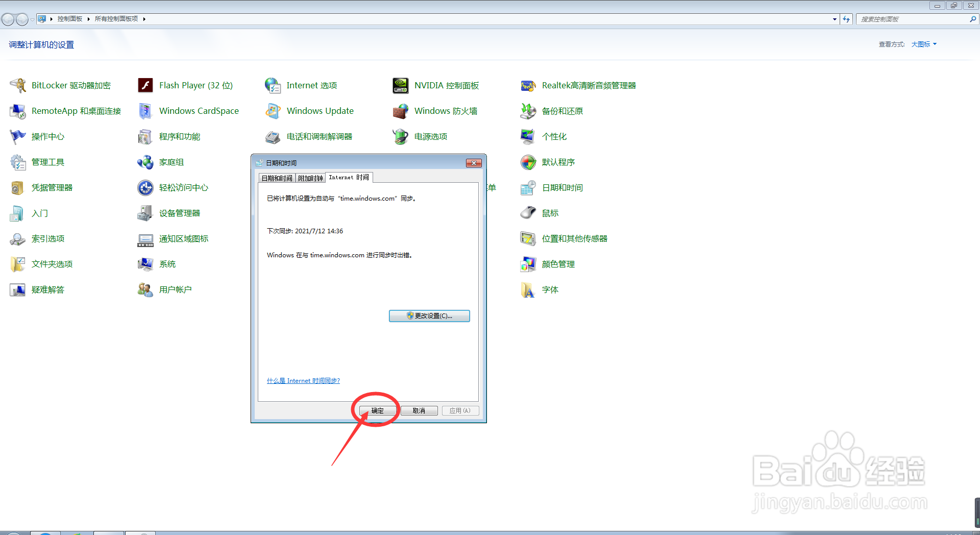This screenshot has width=980, height=535.
Task: Click 更改设置(C)... button
Action: point(429,316)
